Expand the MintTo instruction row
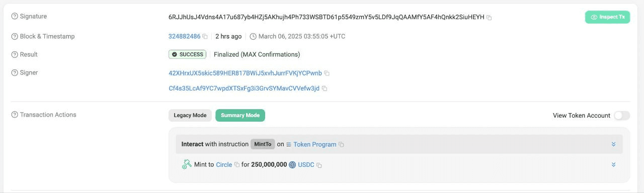This screenshot has height=193, width=644. [x=613, y=144]
